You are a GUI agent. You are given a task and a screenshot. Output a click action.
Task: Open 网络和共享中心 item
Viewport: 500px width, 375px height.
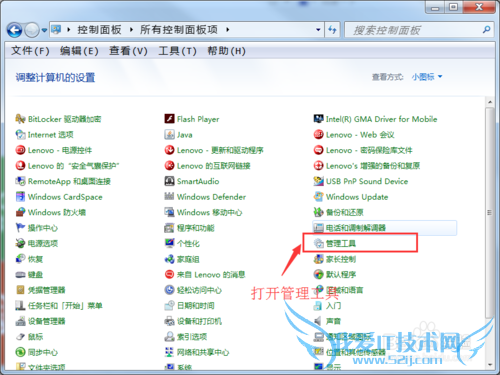coord(197,352)
